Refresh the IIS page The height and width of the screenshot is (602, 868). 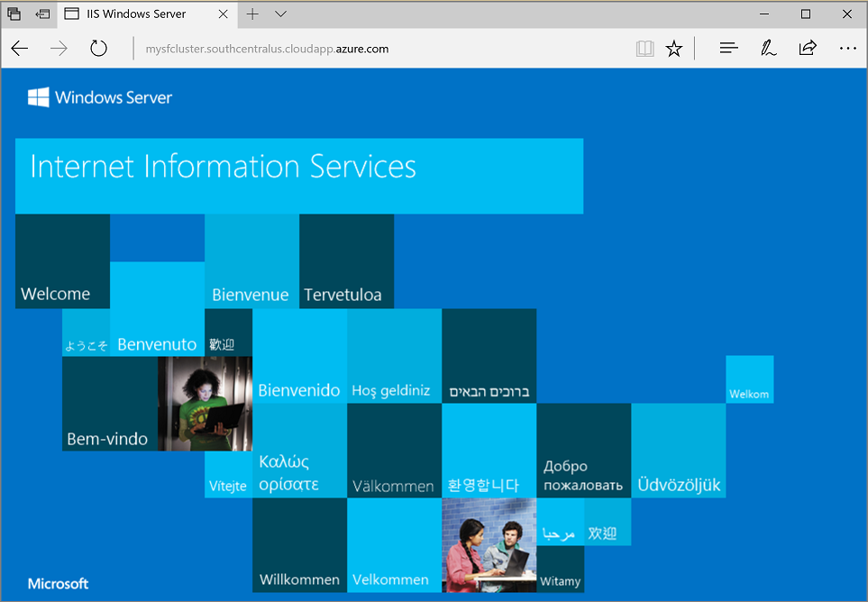[x=98, y=48]
